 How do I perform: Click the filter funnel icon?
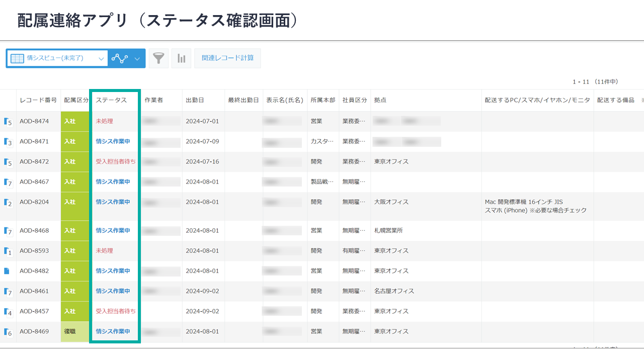[158, 58]
